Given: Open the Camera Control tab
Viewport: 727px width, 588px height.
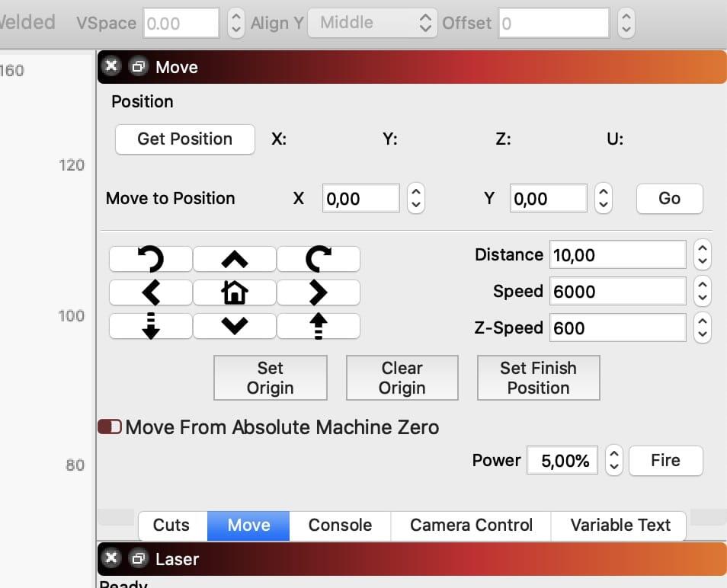Looking at the screenshot, I should click(x=471, y=526).
